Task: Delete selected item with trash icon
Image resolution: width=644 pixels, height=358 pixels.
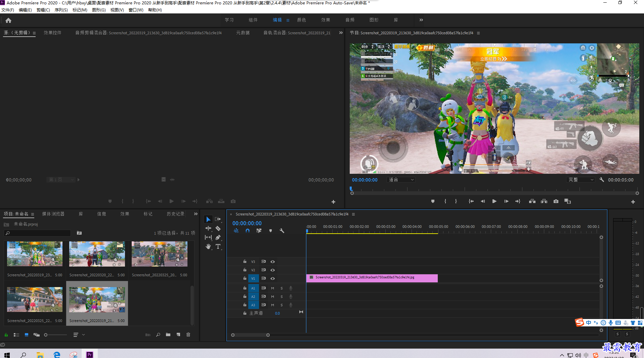Action: pyautogui.click(x=188, y=335)
